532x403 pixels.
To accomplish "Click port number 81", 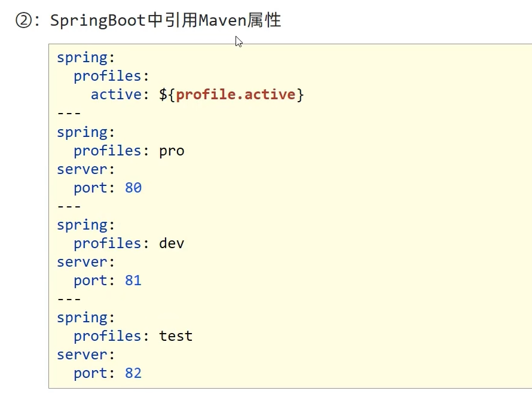I will pyautogui.click(x=133, y=280).
